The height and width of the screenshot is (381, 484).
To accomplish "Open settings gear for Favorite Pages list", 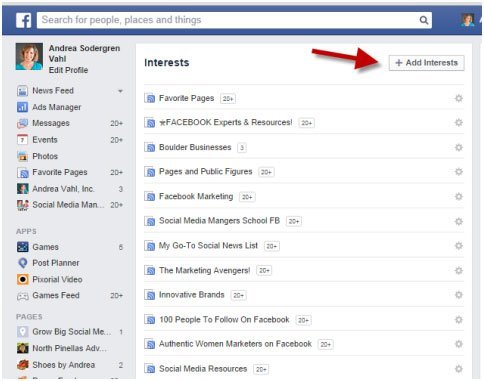I will (x=459, y=98).
